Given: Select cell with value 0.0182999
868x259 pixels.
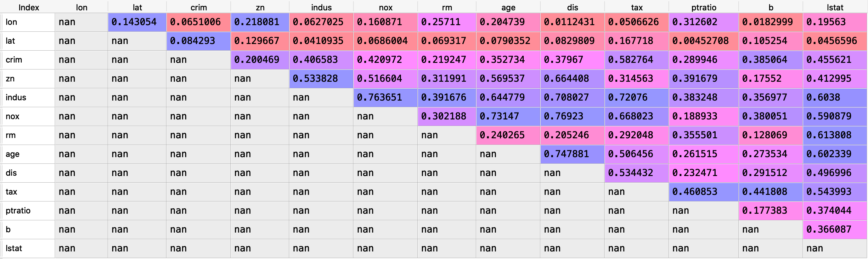Looking at the screenshot, I should coord(771,22).
